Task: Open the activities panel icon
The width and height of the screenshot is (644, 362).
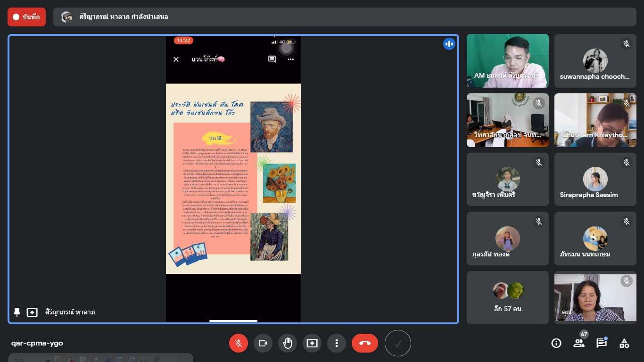Action: (624, 343)
